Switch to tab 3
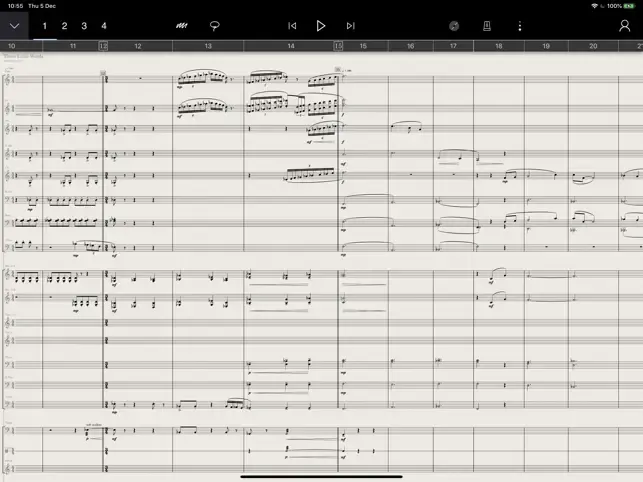The image size is (643, 482). (84, 26)
